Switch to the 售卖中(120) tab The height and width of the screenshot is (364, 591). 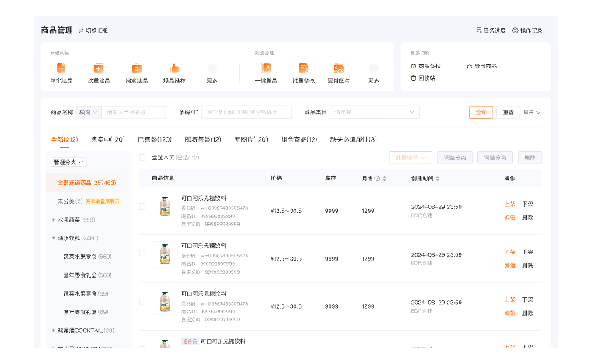click(x=108, y=140)
